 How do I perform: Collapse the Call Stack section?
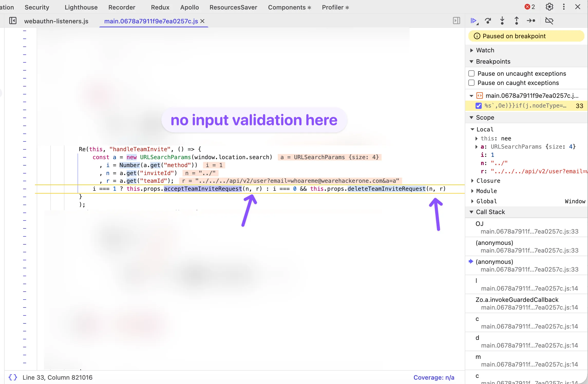pos(471,212)
